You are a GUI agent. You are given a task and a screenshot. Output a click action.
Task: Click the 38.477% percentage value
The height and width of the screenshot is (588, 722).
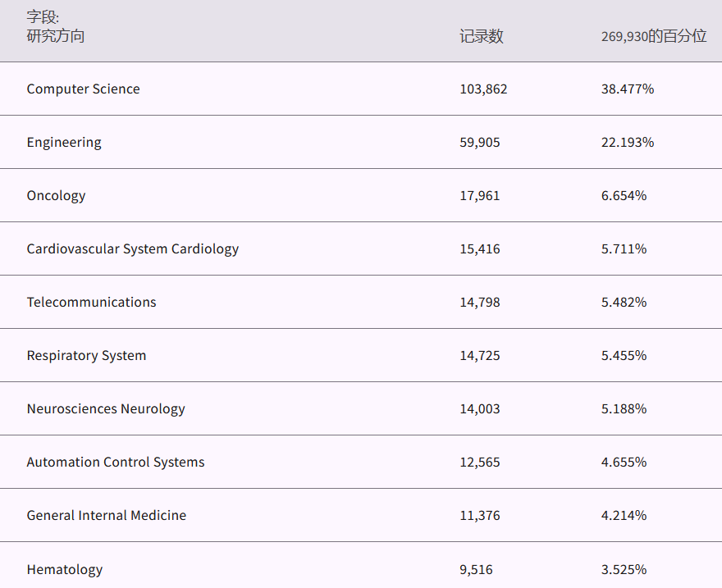coord(628,89)
